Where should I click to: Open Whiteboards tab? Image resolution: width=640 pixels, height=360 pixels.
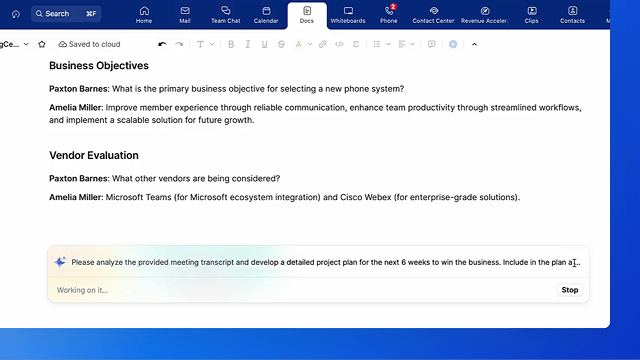click(348, 15)
